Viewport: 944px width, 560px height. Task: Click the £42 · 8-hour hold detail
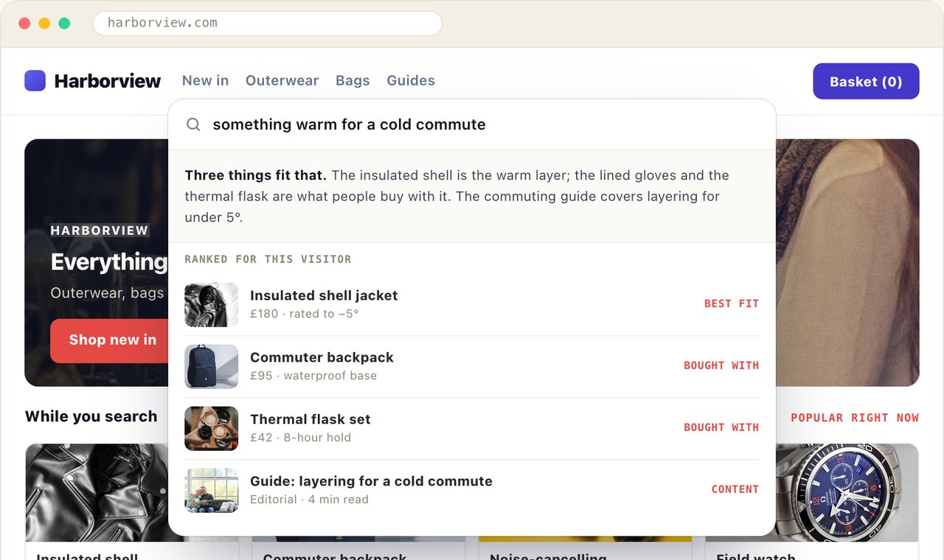tap(301, 438)
